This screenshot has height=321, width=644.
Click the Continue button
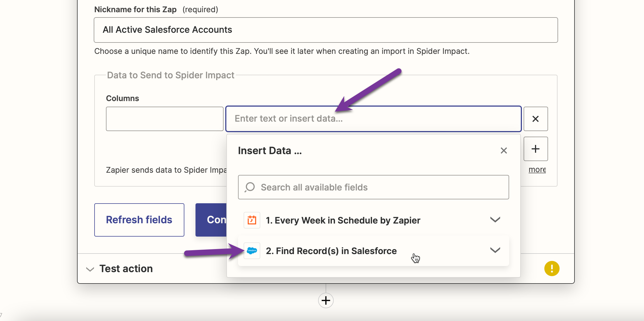point(211,220)
